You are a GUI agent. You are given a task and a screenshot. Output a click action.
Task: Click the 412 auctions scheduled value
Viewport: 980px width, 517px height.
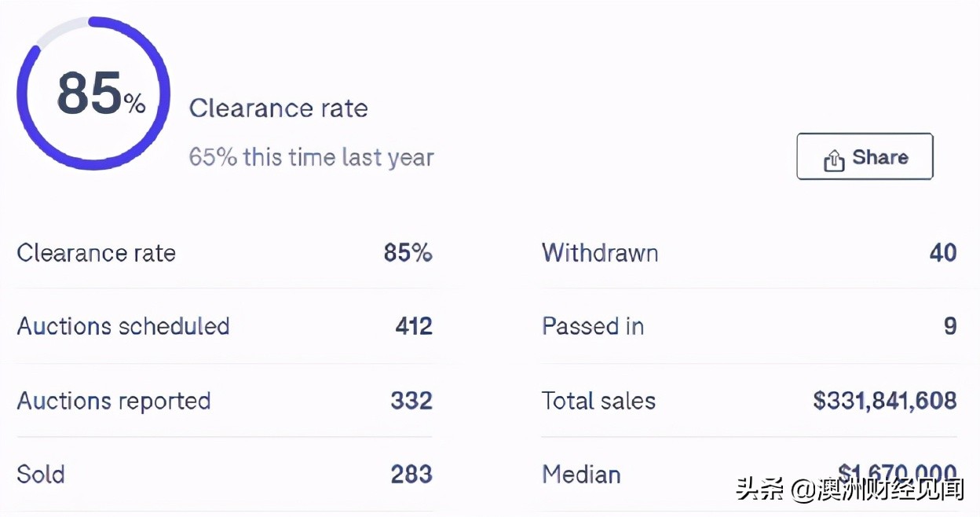[414, 326]
